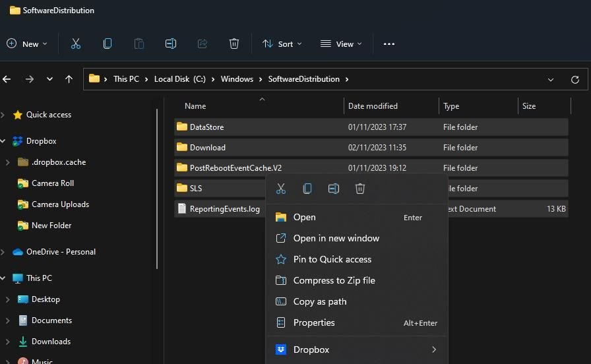Choose Compress to Zip file
The image size is (591, 364).
pyautogui.click(x=334, y=280)
